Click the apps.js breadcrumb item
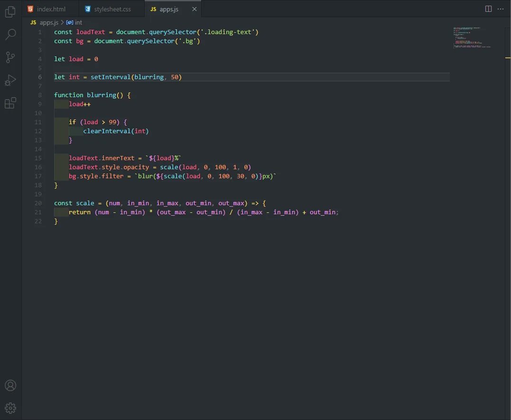 (49, 22)
